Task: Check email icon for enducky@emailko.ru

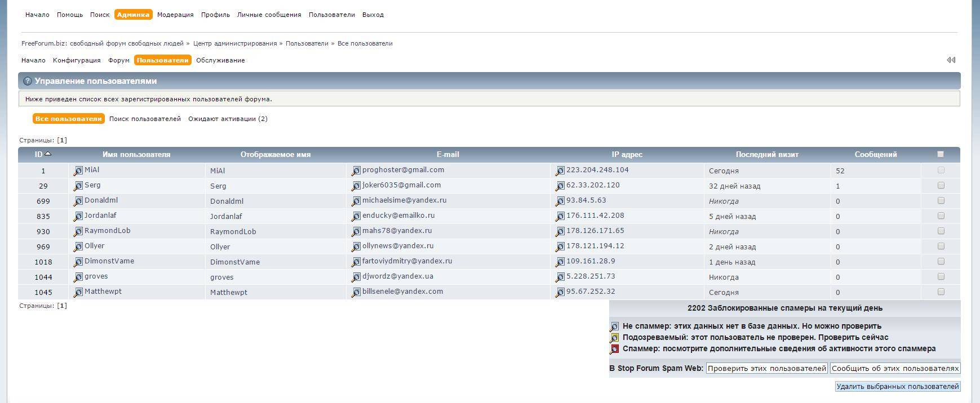Action: click(x=356, y=216)
